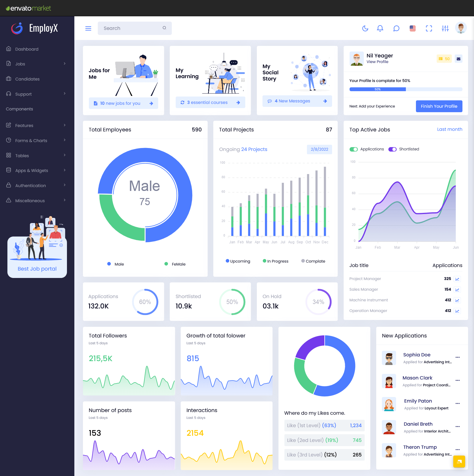Open notifications via the bell icon

(x=380, y=28)
